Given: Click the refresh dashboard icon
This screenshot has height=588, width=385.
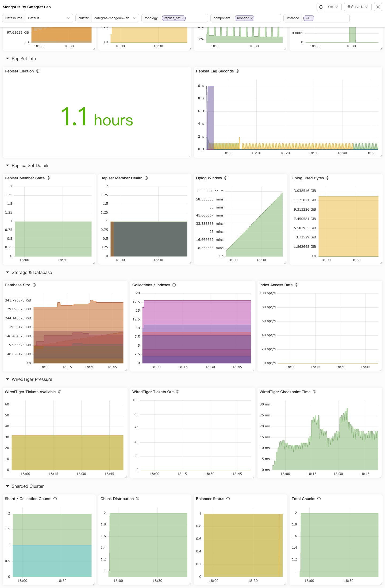Looking at the screenshot, I should point(321,7).
